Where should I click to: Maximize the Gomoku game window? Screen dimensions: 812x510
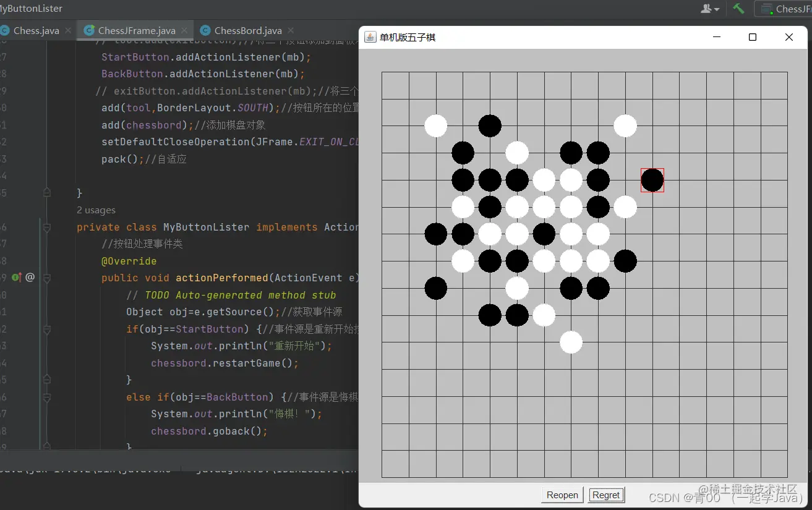click(753, 37)
